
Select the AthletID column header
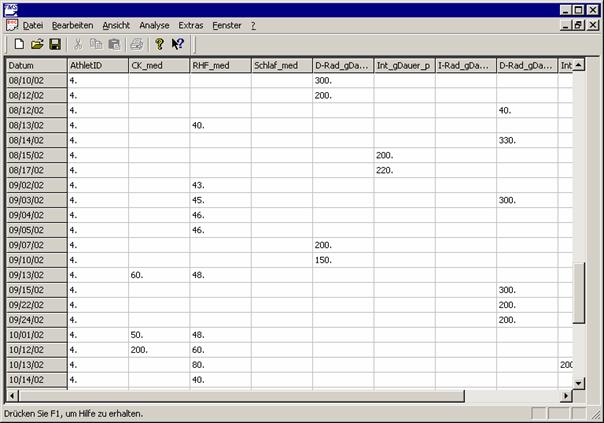point(98,65)
